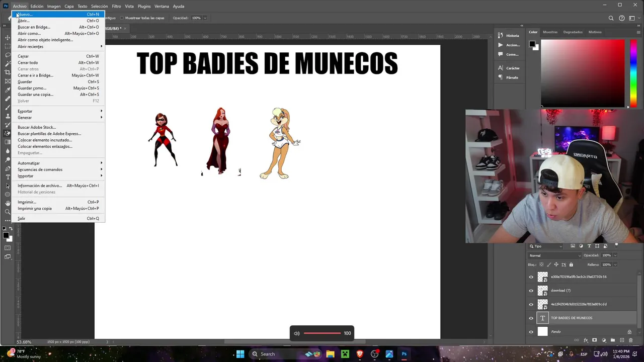This screenshot has height=362, width=644.
Task: Choose Colocar elemento incrustado...
Action: 58,140
